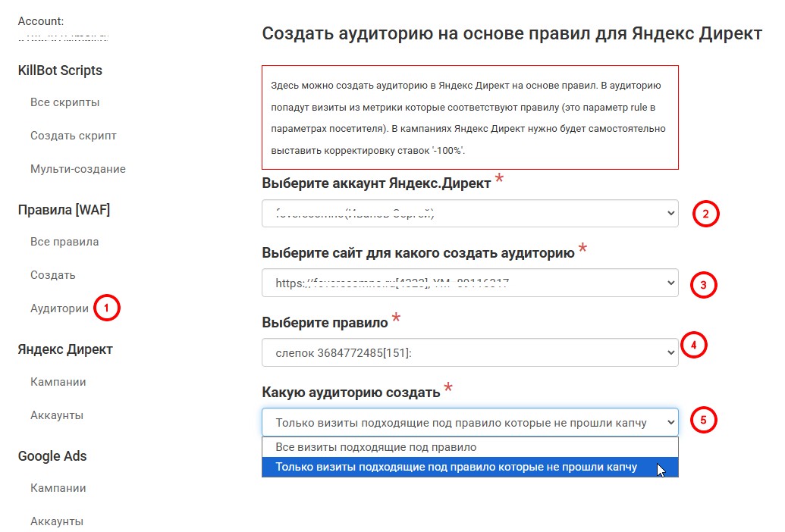The image size is (785, 532).
Task: Open 'Все скрипты' in sidebar
Action: pyautogui.click(x=65, y=102)
